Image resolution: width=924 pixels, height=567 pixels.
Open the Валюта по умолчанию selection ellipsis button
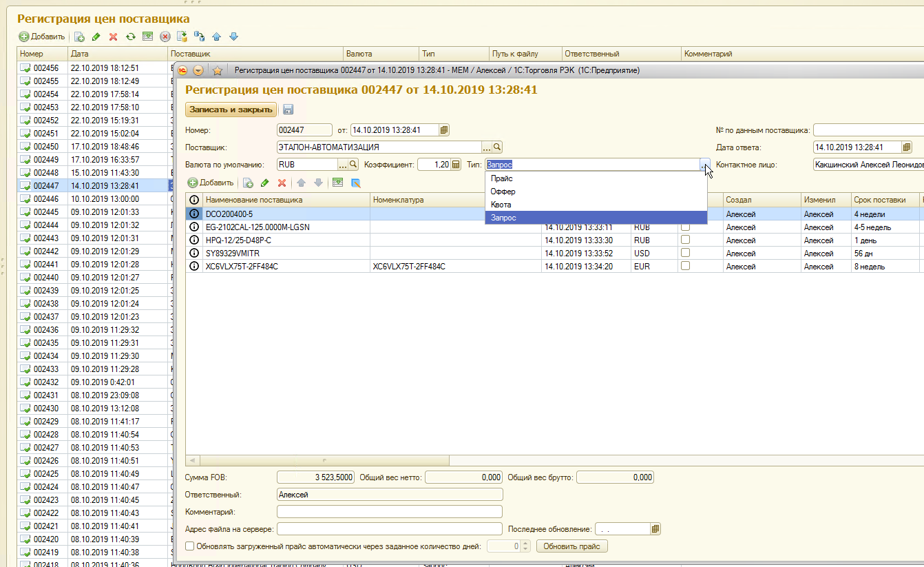(x=342, y=165)
